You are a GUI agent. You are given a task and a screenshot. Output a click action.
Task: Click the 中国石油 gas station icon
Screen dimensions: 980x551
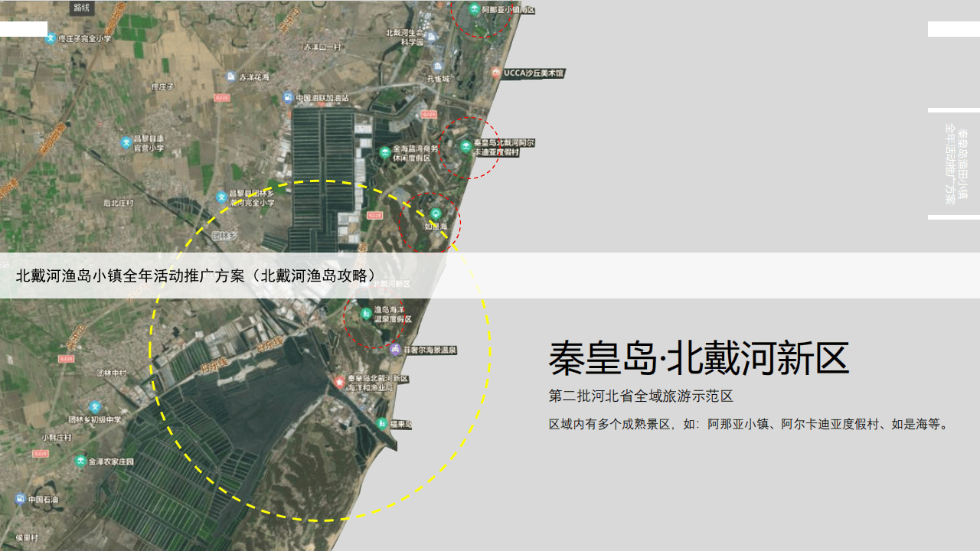pyautogui.click(x=20, y=500)
